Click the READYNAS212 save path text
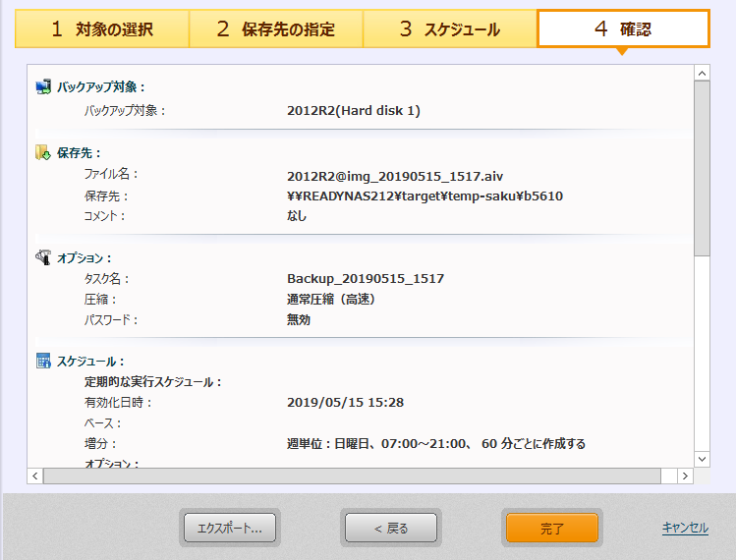This screenshot has width=736, height=560. (425, 196)
